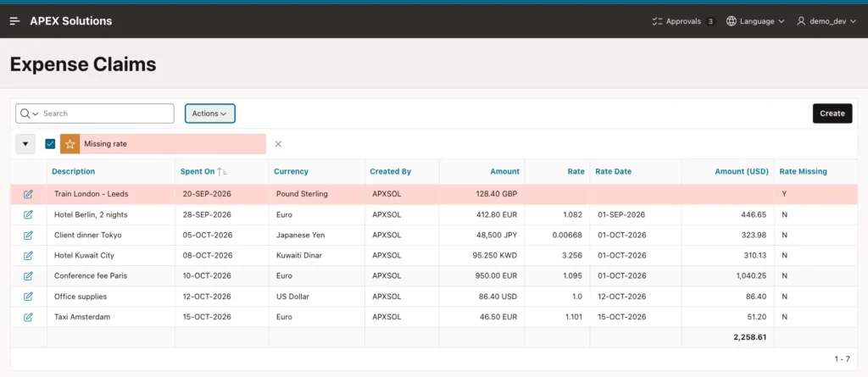The image size is (868, 377).
Task: Edit the Conference fee Paris claim
Action: click(x=28, y=275)
